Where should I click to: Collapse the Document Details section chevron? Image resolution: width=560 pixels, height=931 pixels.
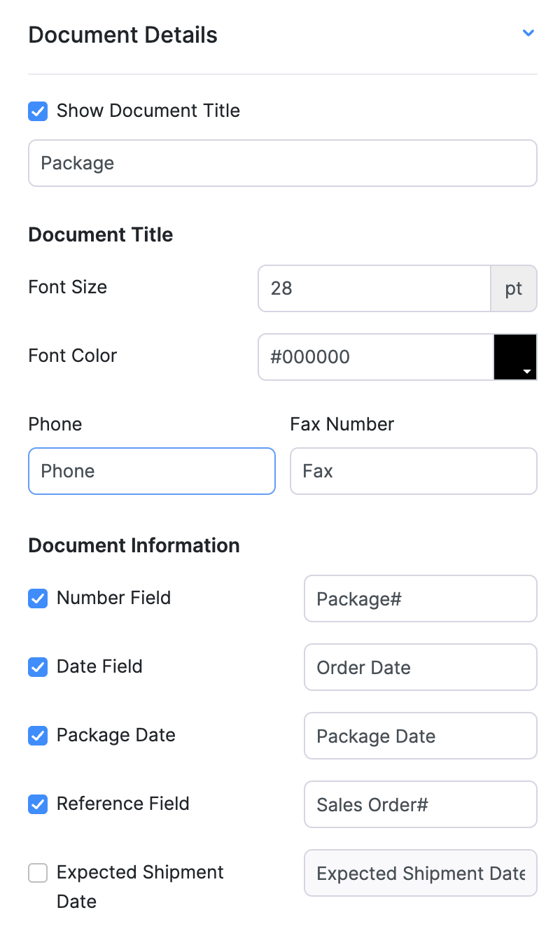coord(528,33)
